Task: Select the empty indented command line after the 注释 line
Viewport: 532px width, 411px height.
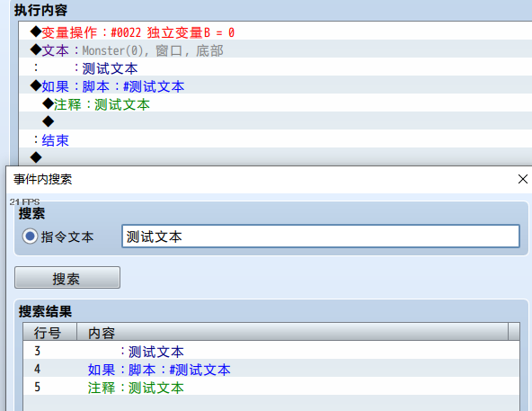Action: pyautogui.click(x=276, y=121)
